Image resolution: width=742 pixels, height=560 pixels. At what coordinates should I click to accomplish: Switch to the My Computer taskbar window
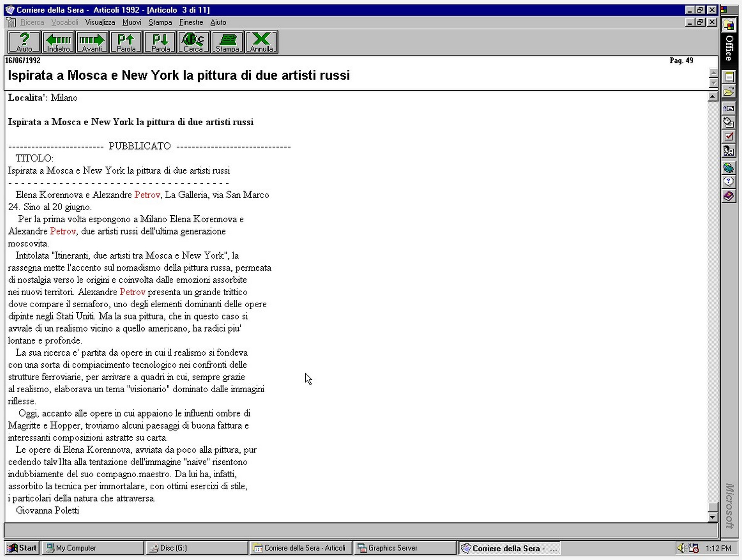point(93,548)
